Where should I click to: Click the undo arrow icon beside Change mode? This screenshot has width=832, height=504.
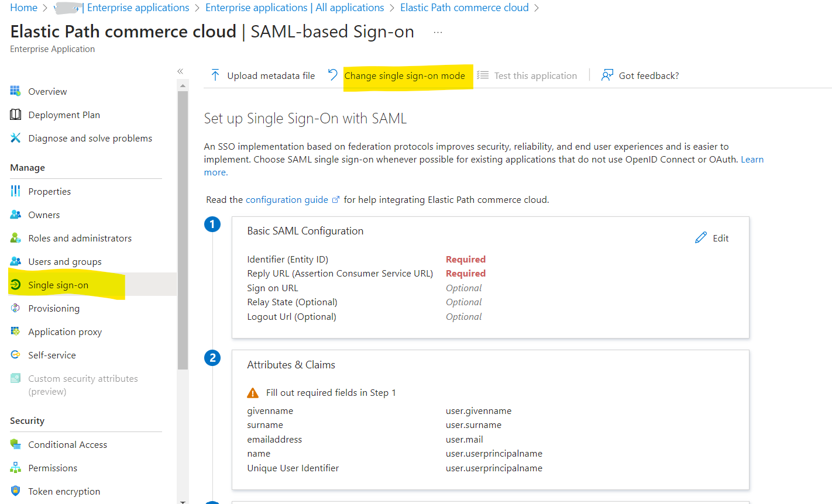[x=333, y=75]
